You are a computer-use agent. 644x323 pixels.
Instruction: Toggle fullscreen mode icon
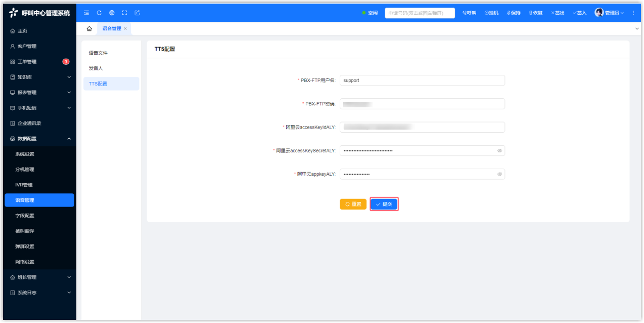click(x=124, y=13)
